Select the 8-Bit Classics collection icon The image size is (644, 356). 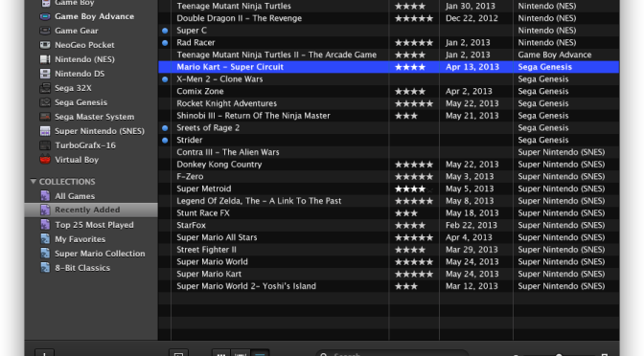45,268
